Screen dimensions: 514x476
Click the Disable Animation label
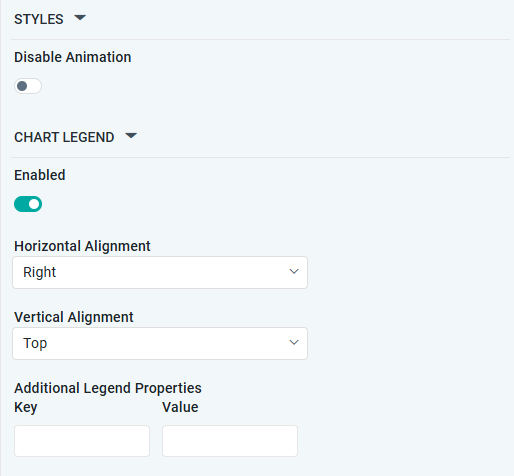[73, 57]
